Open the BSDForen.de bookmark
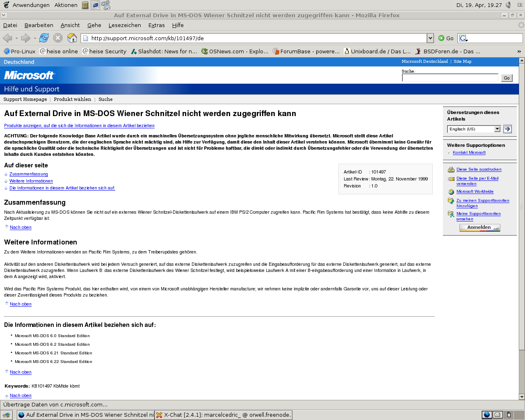The image size is (525, 420). click(448, 51)
